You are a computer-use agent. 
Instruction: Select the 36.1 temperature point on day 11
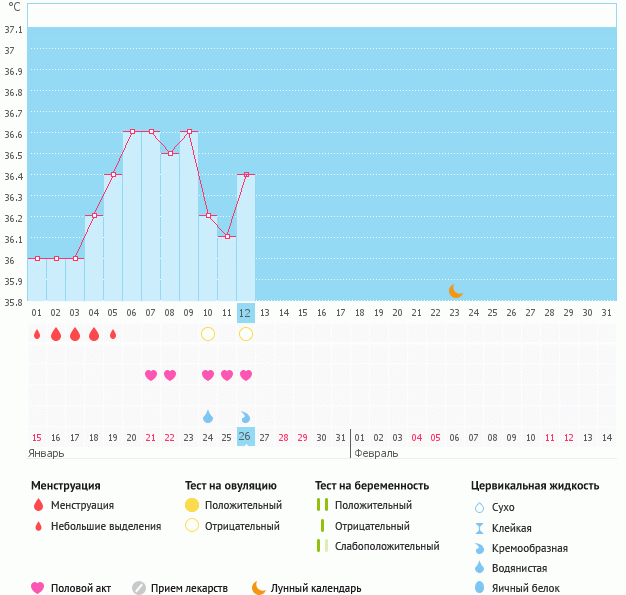click(227, 237)
